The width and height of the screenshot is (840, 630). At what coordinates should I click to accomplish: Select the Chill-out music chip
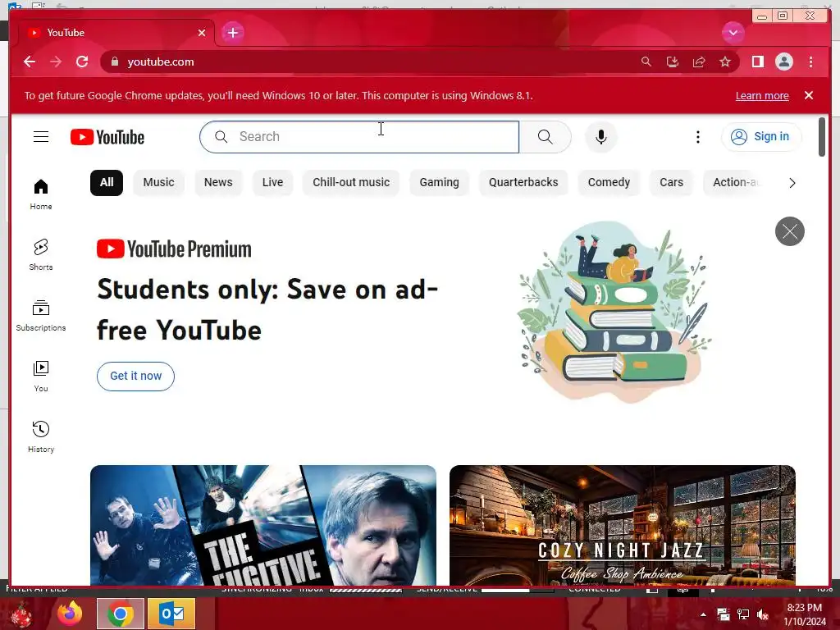click(x=351, y=183)
